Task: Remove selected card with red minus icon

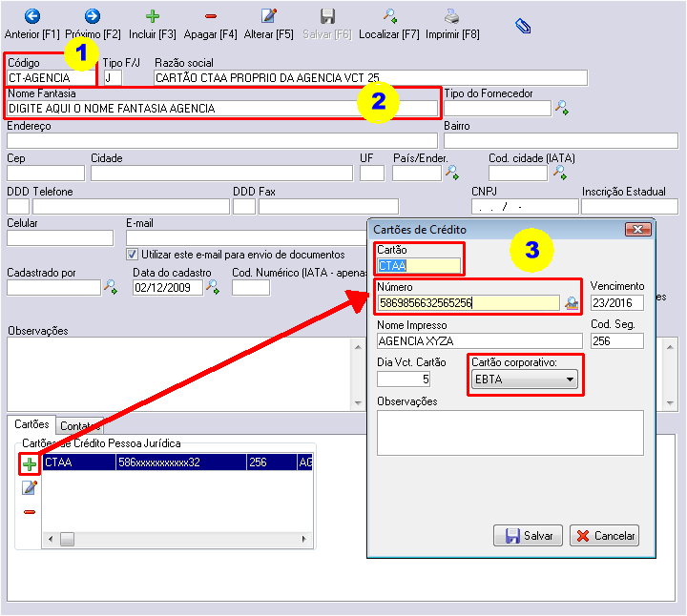Action: point(30,512)
